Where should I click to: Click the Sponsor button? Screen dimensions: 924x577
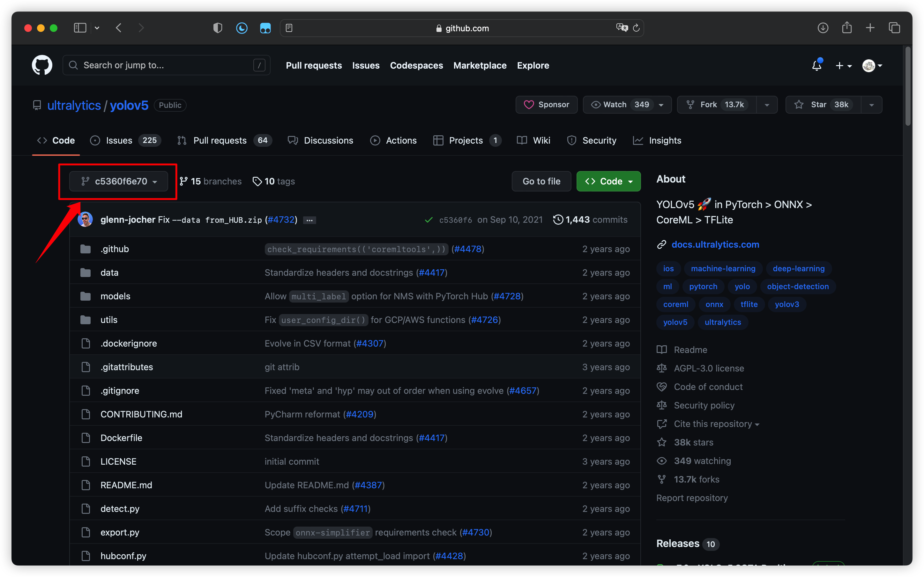tap(546, 105)
